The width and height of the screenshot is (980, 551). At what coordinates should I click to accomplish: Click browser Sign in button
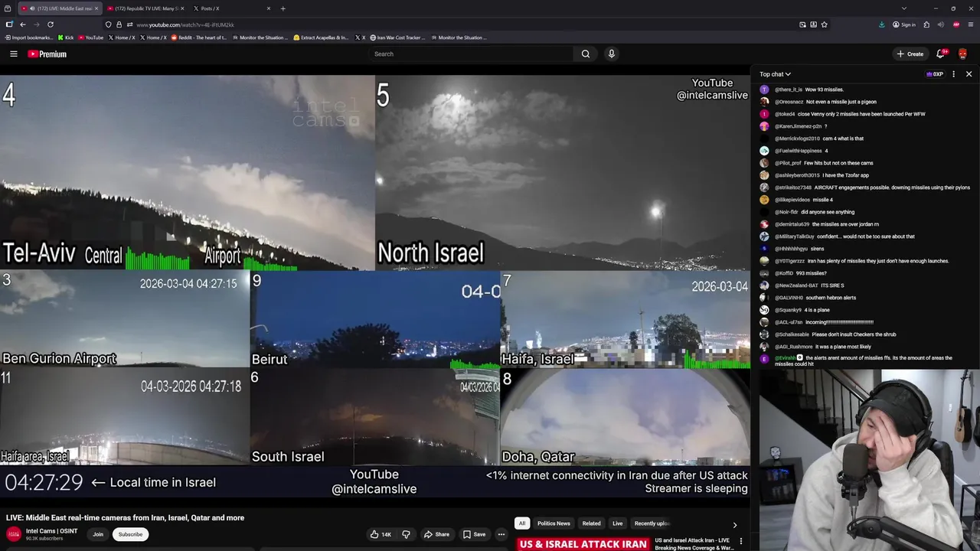pyautogui.click(x=904, y=24)
